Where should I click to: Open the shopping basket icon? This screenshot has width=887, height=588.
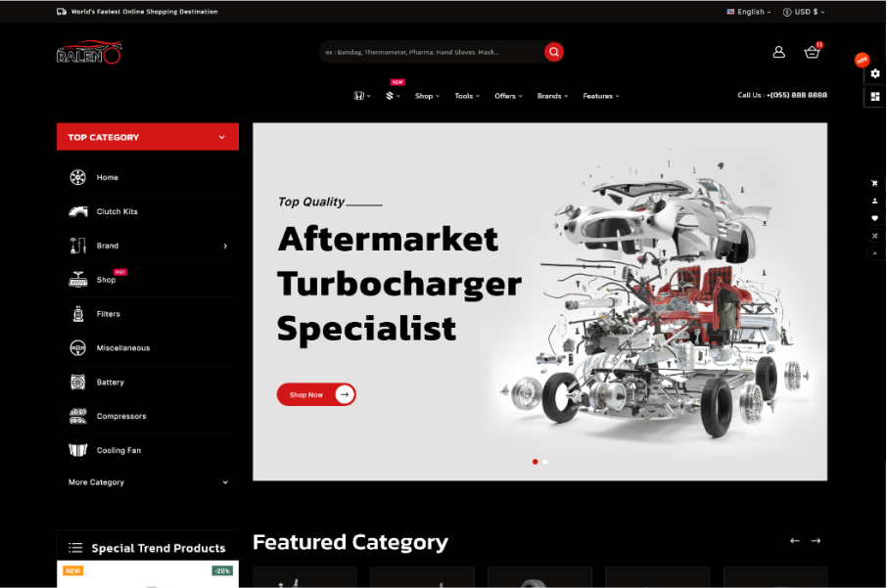click(x=812, y=52)
